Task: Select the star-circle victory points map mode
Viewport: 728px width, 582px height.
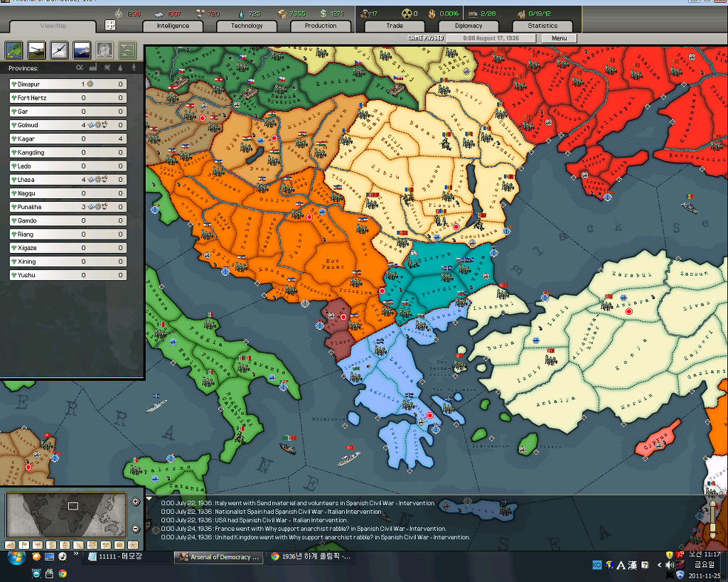Action: click(133, 545)
